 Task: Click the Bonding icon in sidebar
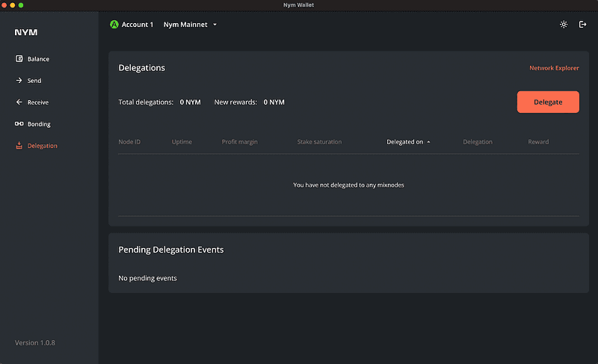(x=19, y=124)
